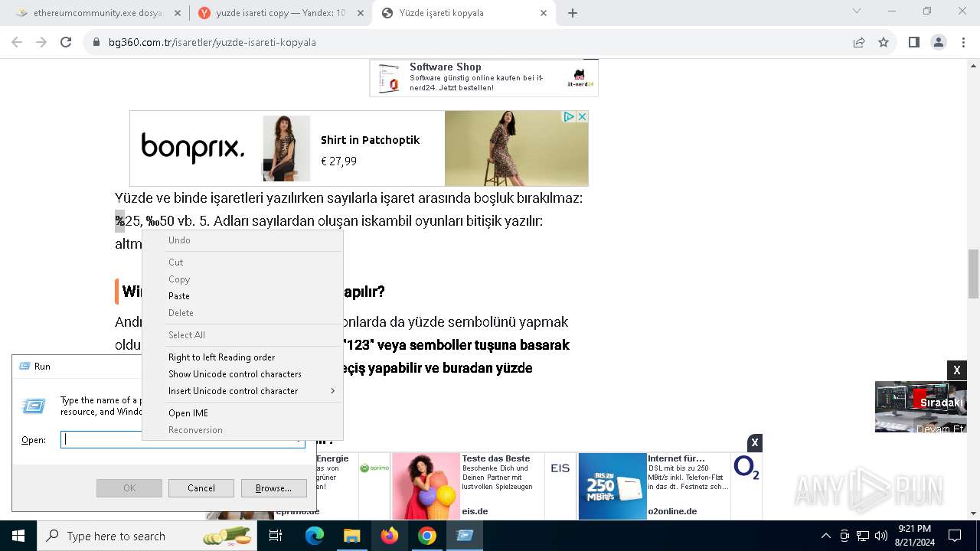Open the notification center icon
This screenshot has height=551, width=980.
point(955,536)
